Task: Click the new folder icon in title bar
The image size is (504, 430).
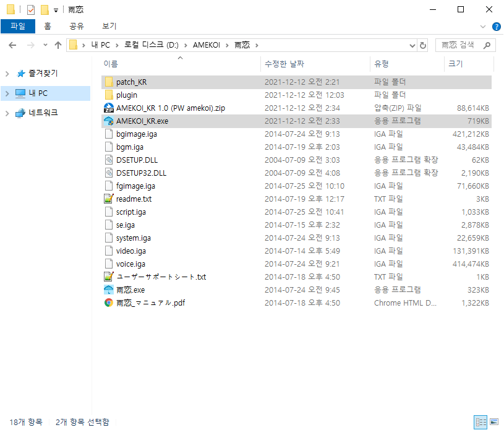Action: click(45, 10)
